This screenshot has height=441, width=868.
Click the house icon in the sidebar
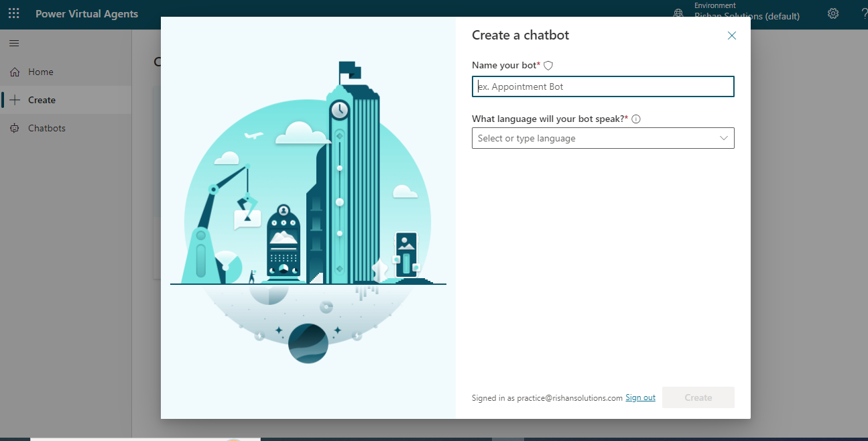[15, 72]
